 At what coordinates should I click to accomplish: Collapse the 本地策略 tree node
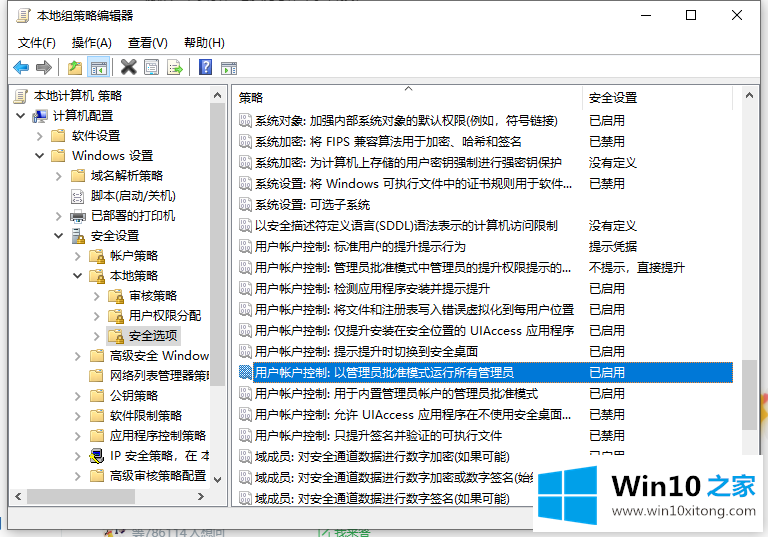coord(78,276)
